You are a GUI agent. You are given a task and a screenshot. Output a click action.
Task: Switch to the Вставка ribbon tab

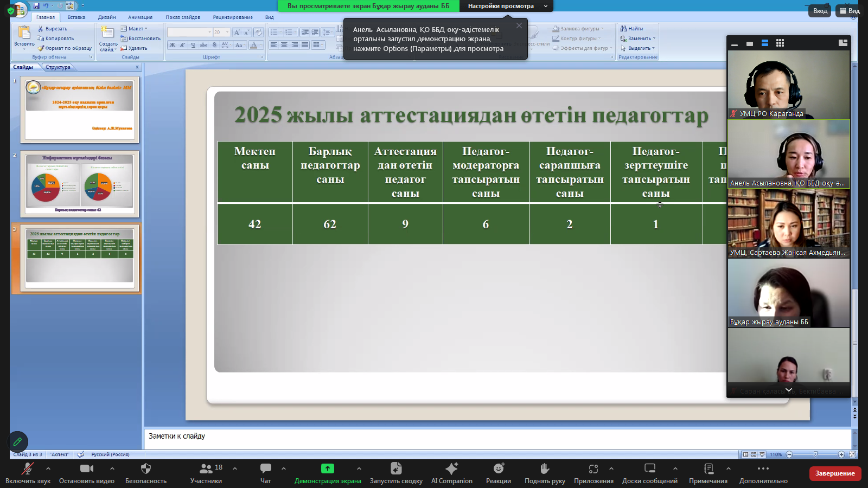pos(76,17)
